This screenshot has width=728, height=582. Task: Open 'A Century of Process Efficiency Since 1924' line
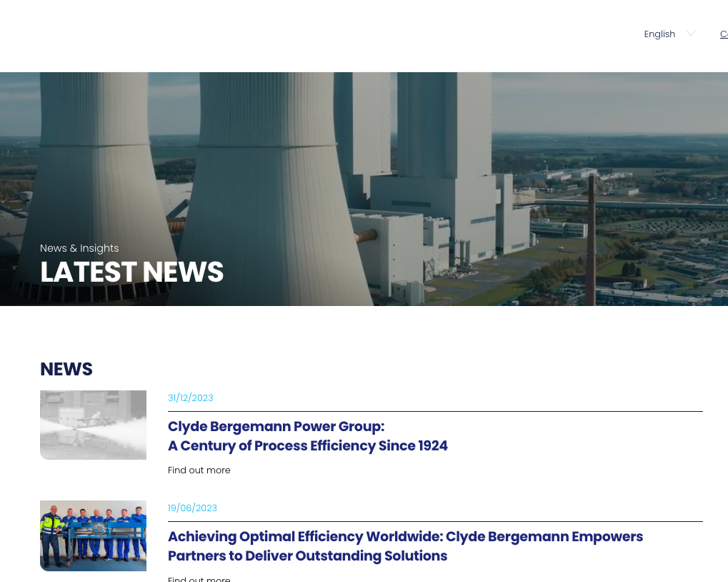307,446
